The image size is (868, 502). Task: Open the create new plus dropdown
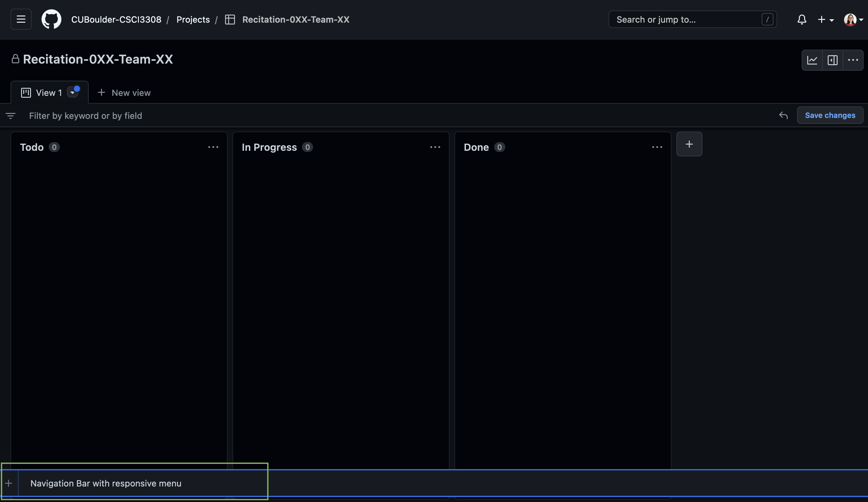pos(826,20)
